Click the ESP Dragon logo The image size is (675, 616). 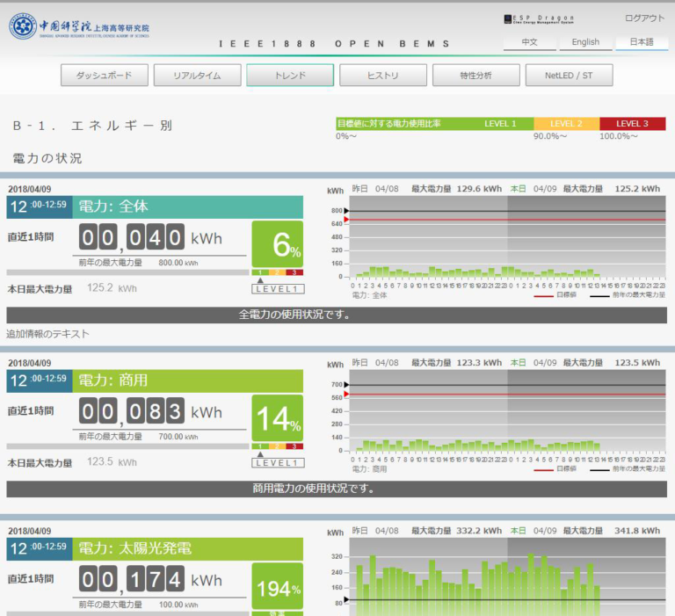tap(539, 19)
